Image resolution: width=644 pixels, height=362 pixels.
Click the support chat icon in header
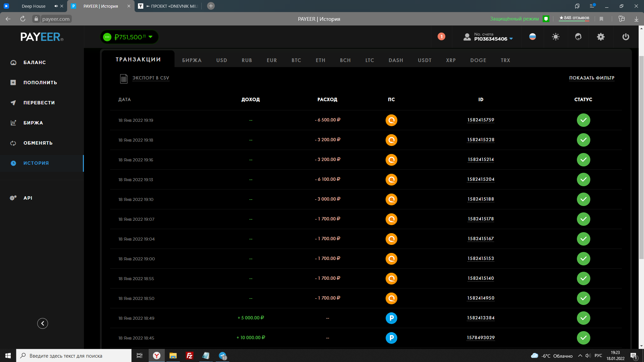(x=578, y=37)
